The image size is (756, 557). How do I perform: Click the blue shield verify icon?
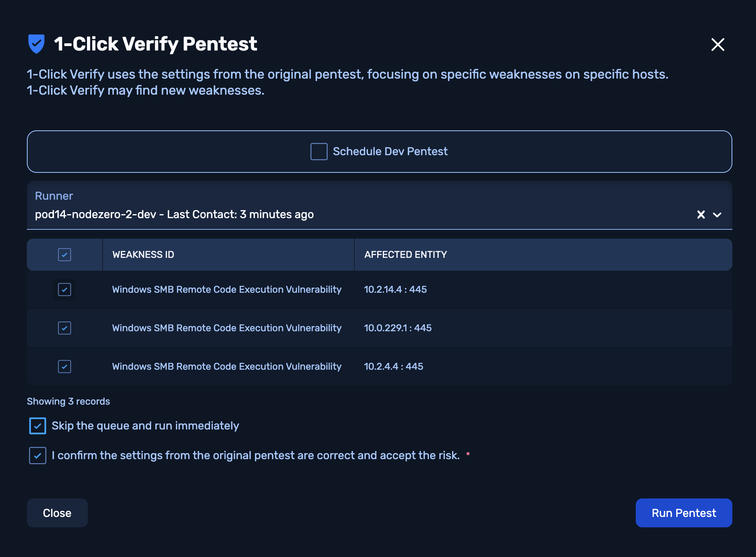point(36,44)
